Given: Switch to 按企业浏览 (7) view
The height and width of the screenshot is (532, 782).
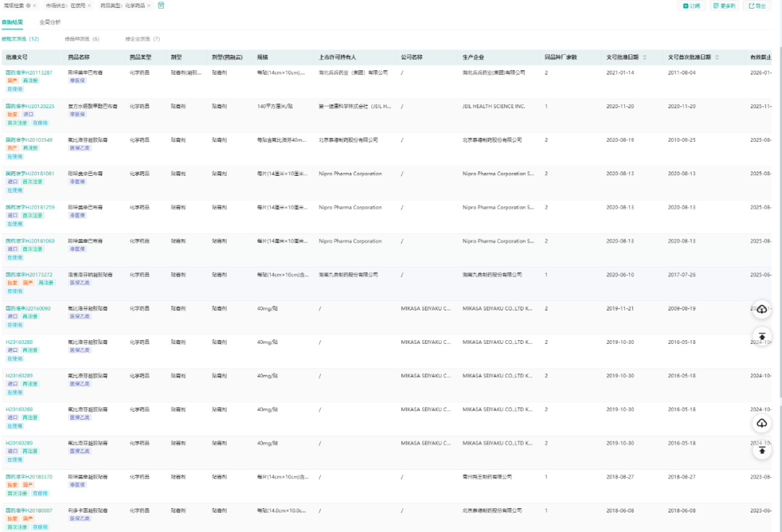Looking at the screenshot, I should coord(143,39).
